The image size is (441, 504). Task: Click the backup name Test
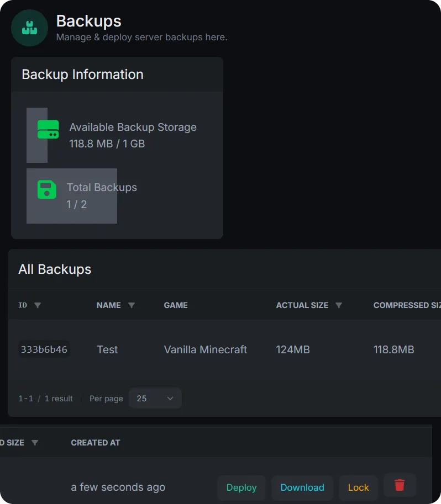[107, 349]
